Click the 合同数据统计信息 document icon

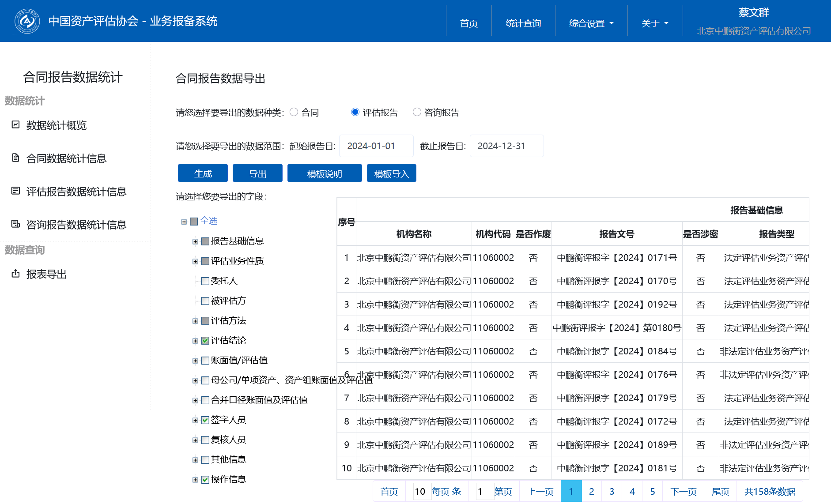(x=15, y=158)
